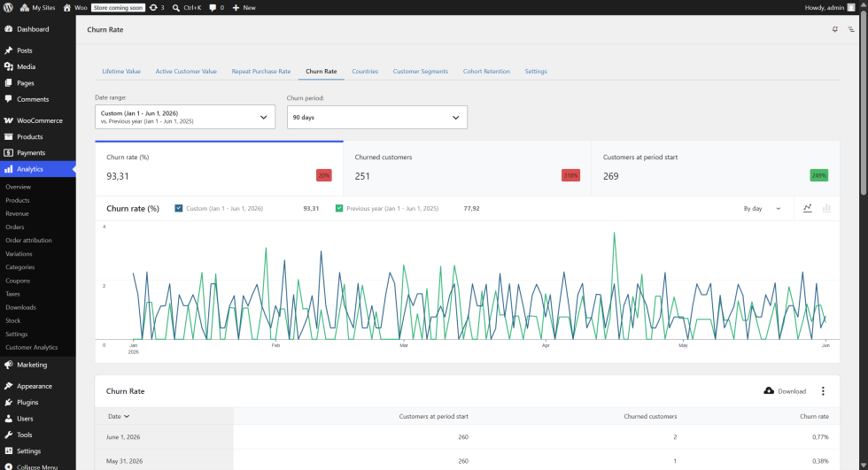Open the Date range dropdown
The width and height of the screenshot is (868, 470).
(x=185, y=117)
